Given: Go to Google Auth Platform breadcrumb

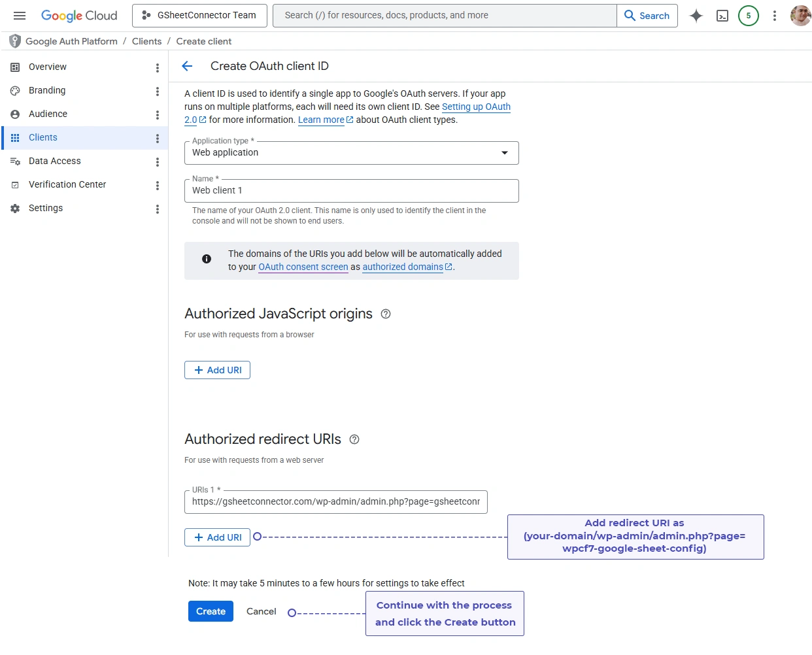Looking at the screenshot, I should (x=71, y=41).
